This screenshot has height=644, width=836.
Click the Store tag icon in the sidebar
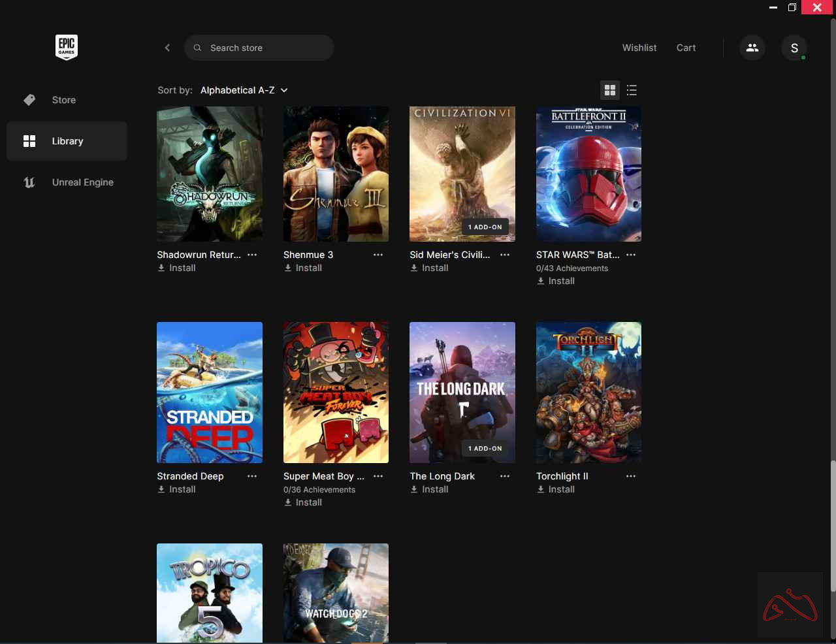point(29,99)
